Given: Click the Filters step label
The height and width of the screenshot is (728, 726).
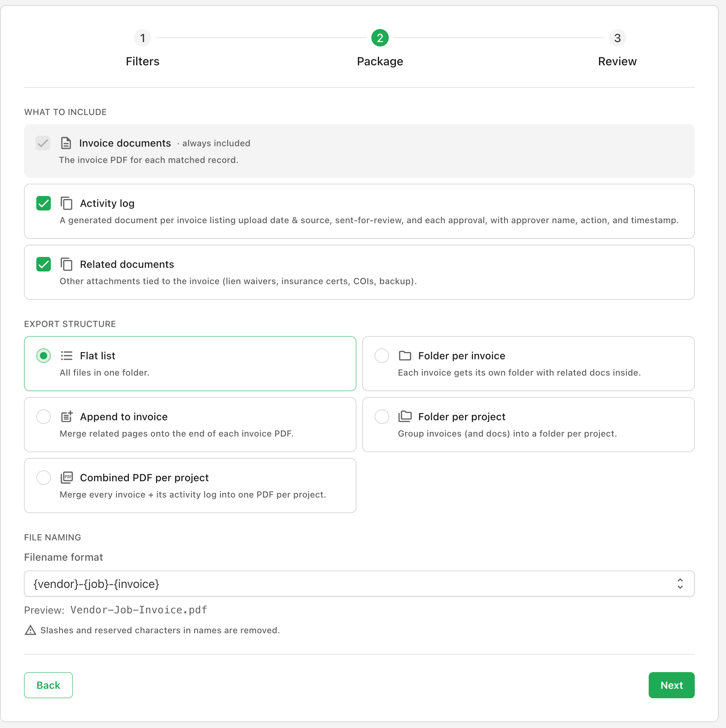Looking at the screenshot, I should pos(143,61).
